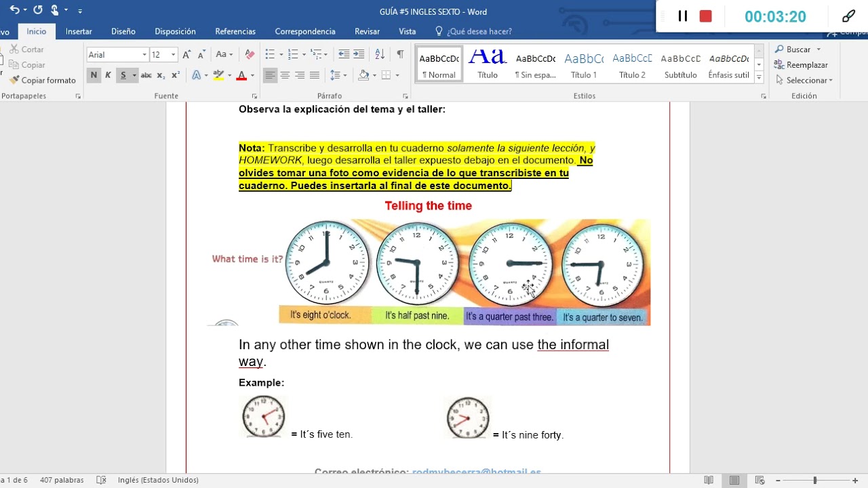Show paragraph marks and hidden symbols

[x=400, y=55]
